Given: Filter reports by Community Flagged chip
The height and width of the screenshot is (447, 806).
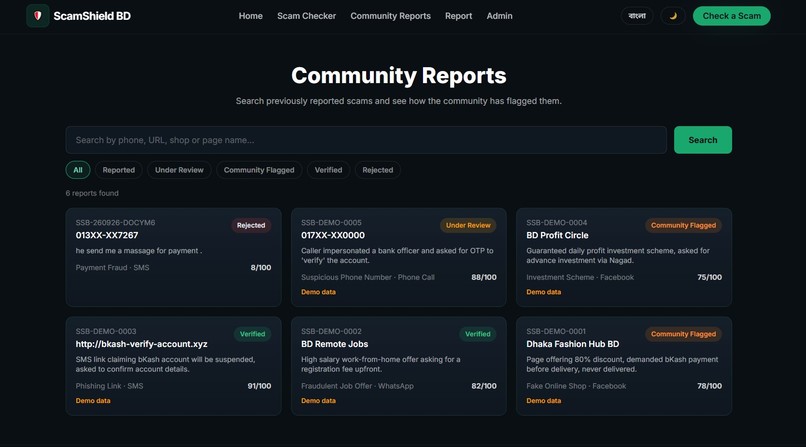Looking at the screenshot, I should 259,170.
